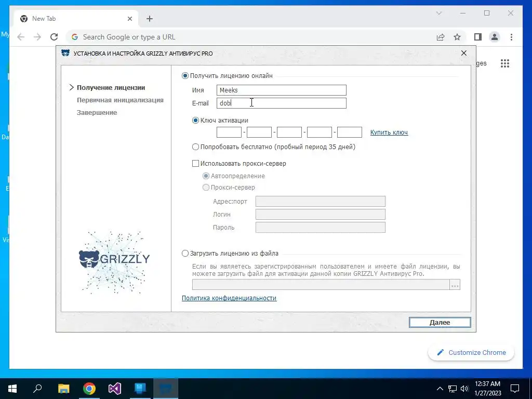Viewport: 532px width, 399px height.
Task: Click the 'Адрес:порт' proxy field
Action: coord(320,201)
